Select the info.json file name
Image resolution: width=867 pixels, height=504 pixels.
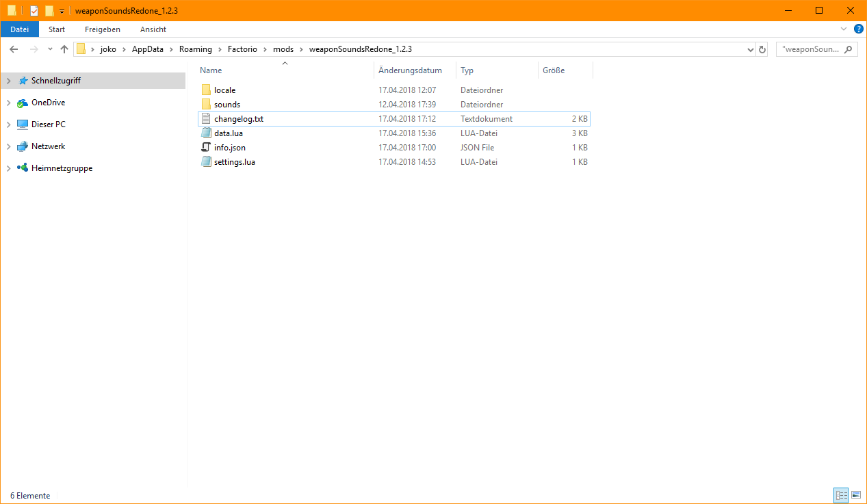point(230,148)
